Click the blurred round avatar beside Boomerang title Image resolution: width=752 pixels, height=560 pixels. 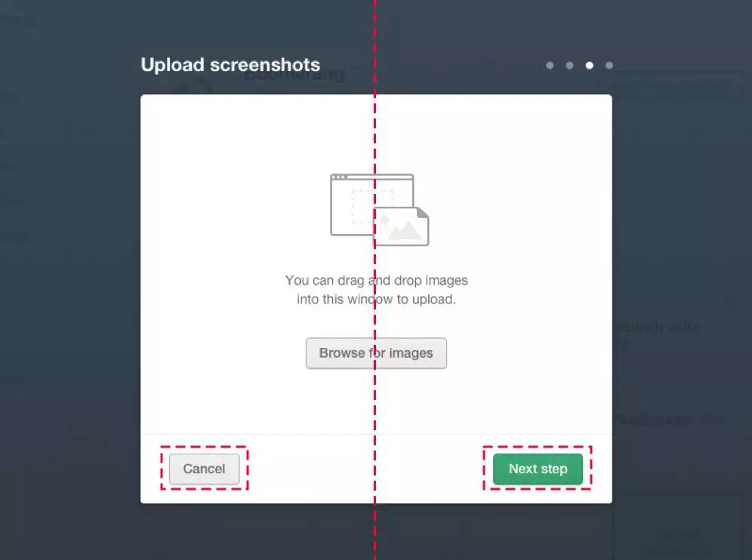coord(194,86)
